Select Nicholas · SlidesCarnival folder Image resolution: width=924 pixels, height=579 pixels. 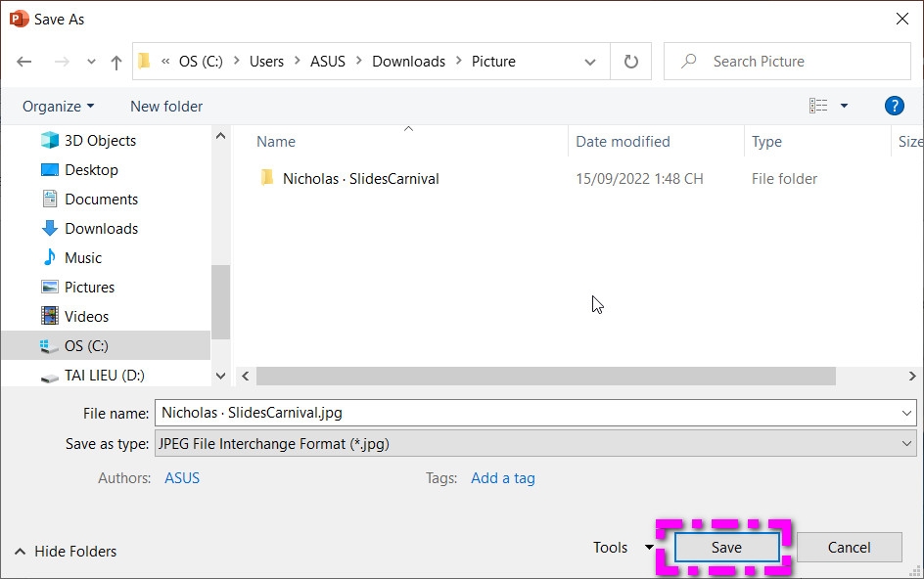click(x=360, y=179)
